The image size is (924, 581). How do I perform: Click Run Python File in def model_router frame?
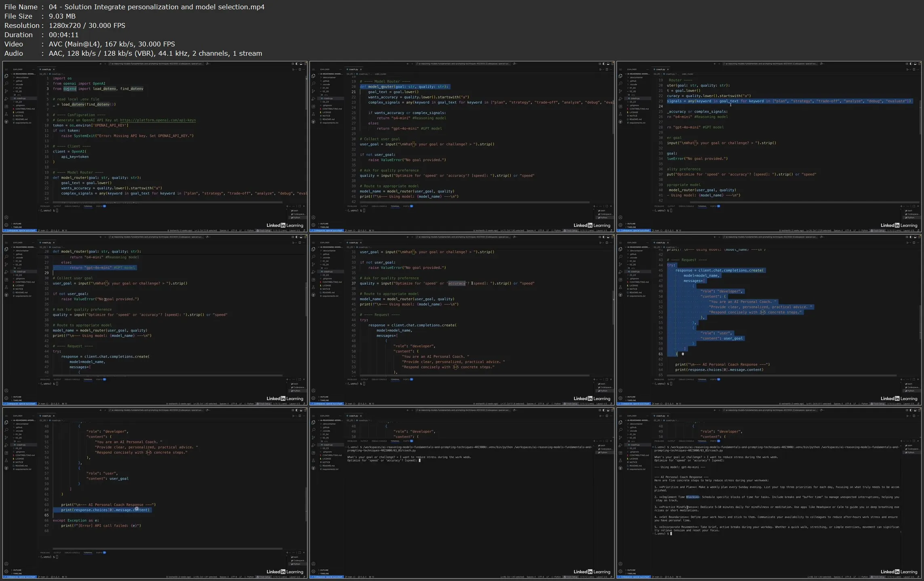pos(600,69)
